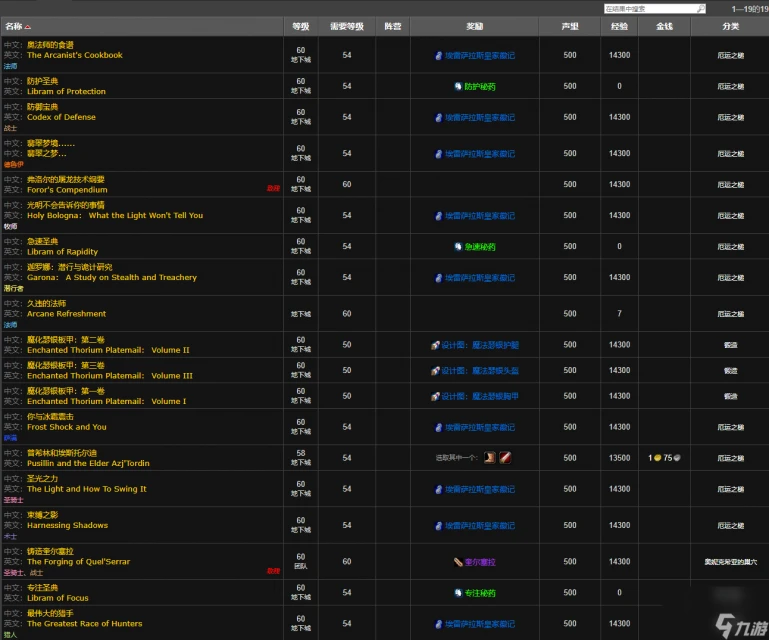Click the 防护秘药 reward item icon
The height and width of the screenshot is (640, 769).
pyautogui.click(x=458, y=86)
